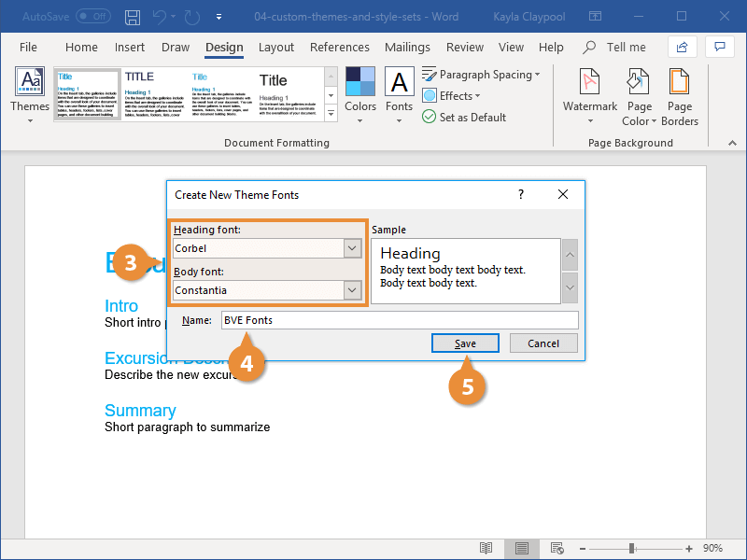This screenshot has width=747, height=560.
Task: Click Set as Default checkmark option
Action: click(464, 118)
